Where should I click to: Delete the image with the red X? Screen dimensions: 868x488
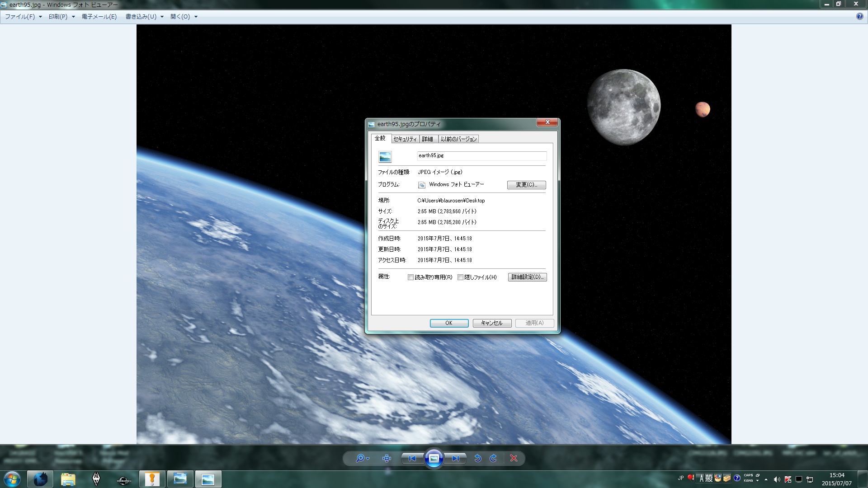coord(514,458)
